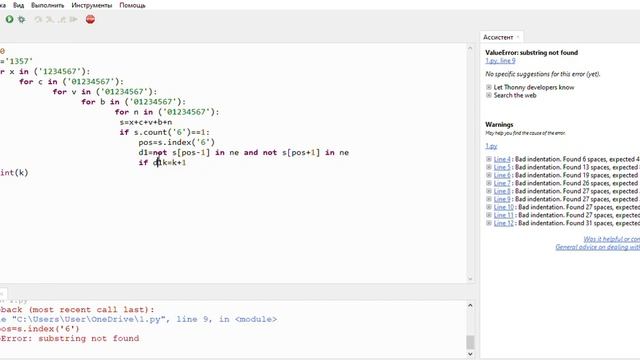The image size is (640, 360).
Task: Expand the Line 11 warning details
Action: pyautogui.click(x=489, y=215)
